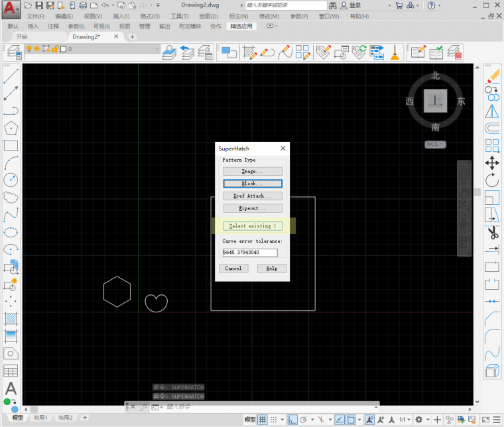
Task: Pick the Revision Cloud tool
Action: [x=11, y=197]
